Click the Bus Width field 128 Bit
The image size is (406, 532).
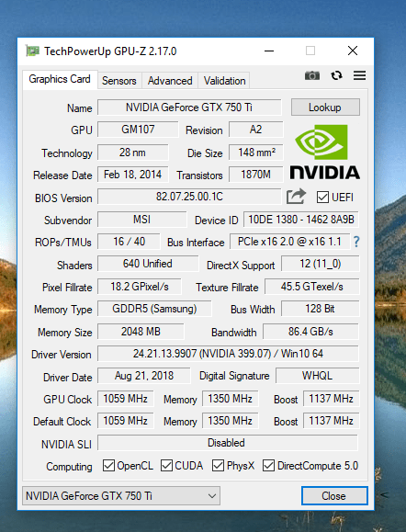(320, 309)
